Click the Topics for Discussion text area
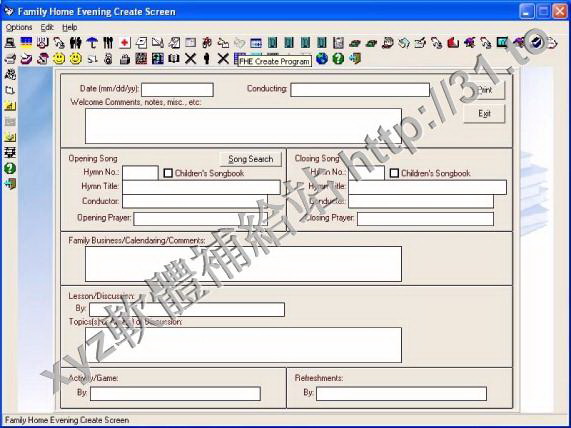 (243, 345)
